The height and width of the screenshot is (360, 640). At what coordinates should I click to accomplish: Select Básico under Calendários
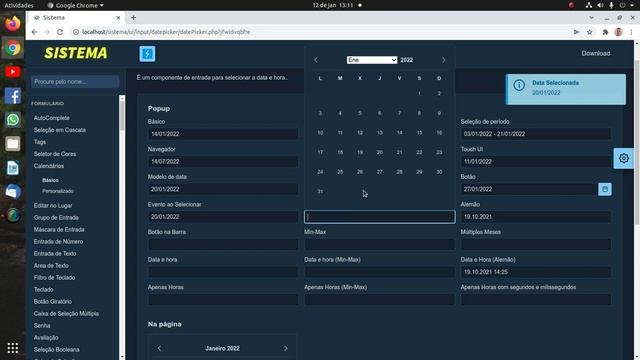(50, 180)
